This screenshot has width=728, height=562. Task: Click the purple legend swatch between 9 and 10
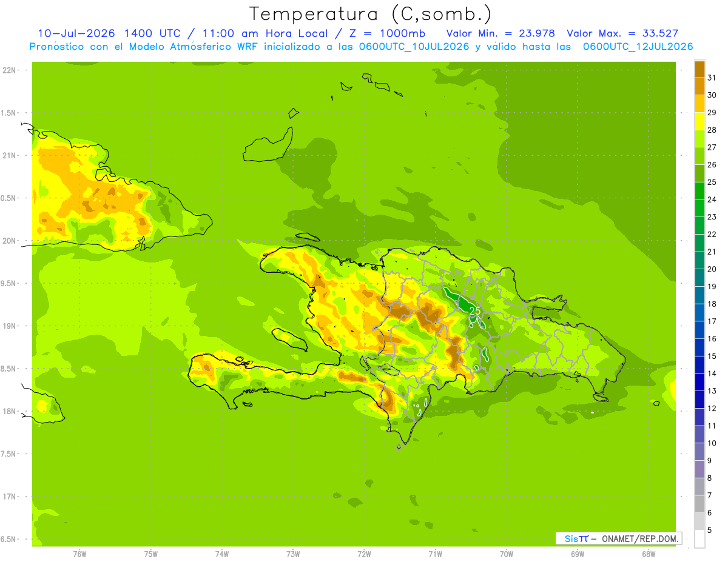click(699, 452)
